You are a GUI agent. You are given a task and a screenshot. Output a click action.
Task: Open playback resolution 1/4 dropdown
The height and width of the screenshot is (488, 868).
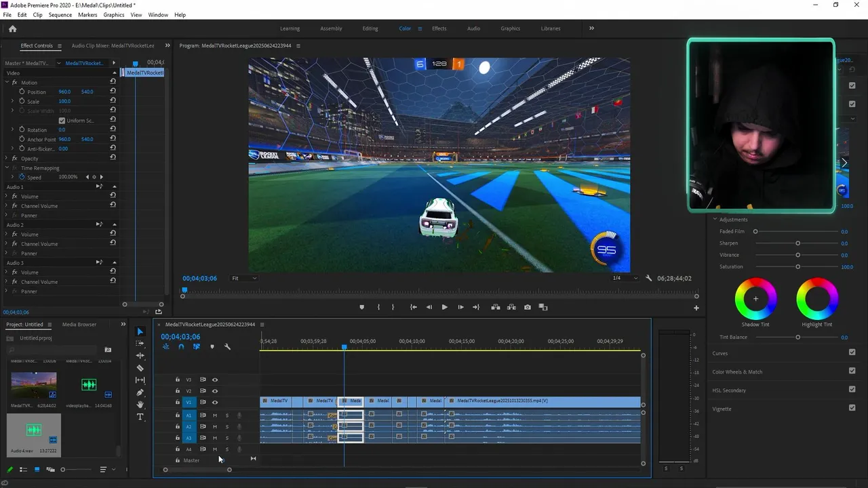tap(625, 278)
